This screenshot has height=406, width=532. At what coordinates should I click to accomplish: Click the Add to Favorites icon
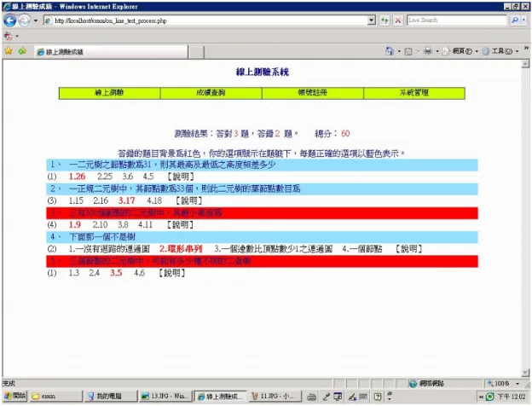pos(22,51)
